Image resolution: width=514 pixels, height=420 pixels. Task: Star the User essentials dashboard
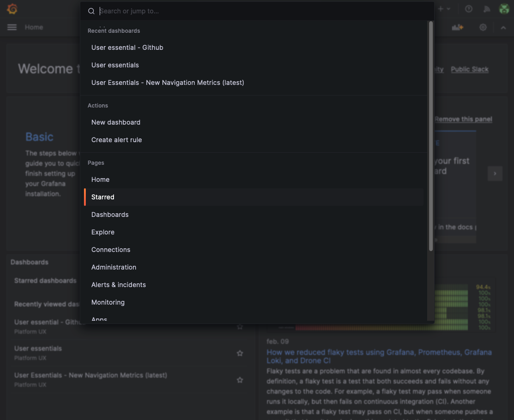coord(240,353)
